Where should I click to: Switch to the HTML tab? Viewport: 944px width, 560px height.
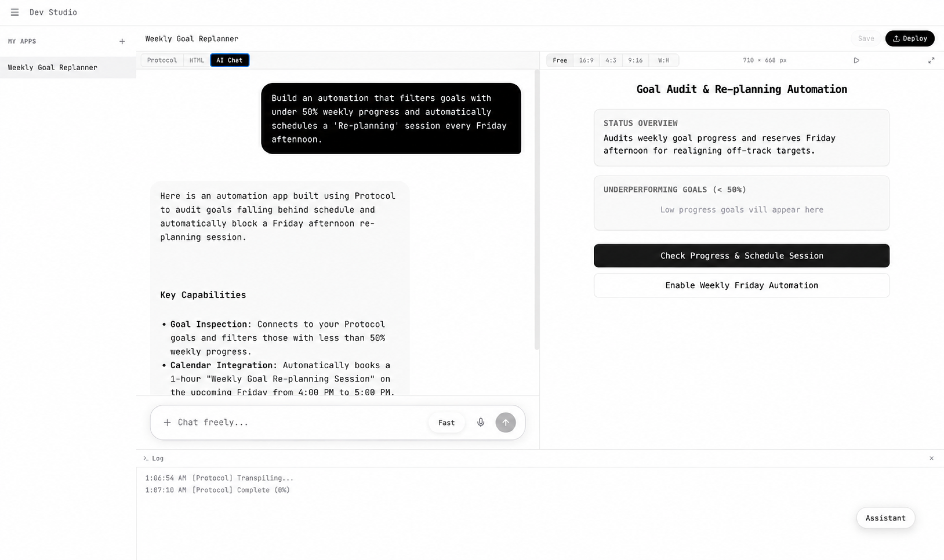[196, 60]
